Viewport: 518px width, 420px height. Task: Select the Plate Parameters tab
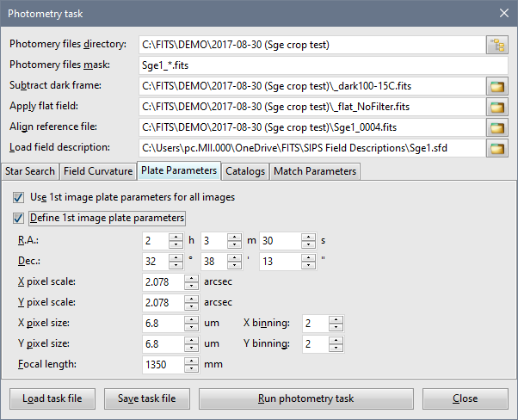179,170
